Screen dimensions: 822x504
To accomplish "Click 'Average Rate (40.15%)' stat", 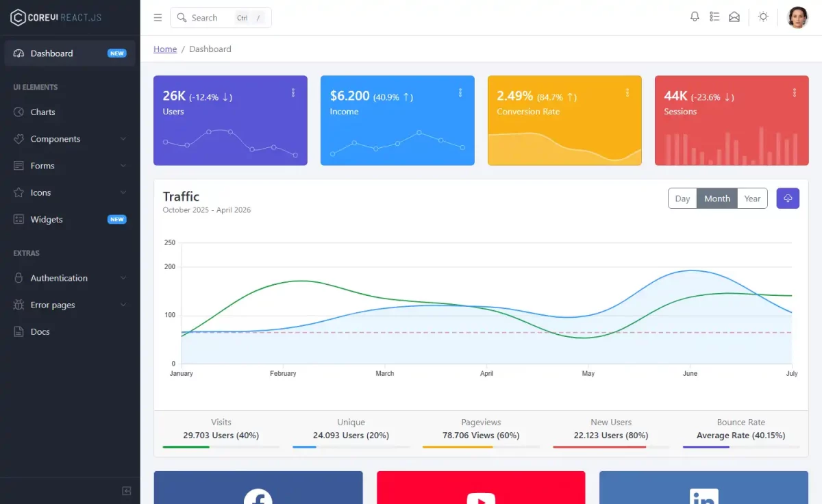I will (740, 436).
